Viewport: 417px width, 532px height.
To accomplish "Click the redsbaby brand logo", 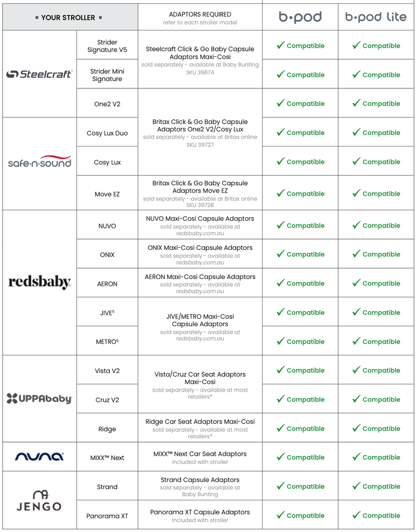I will pos(39,283).
